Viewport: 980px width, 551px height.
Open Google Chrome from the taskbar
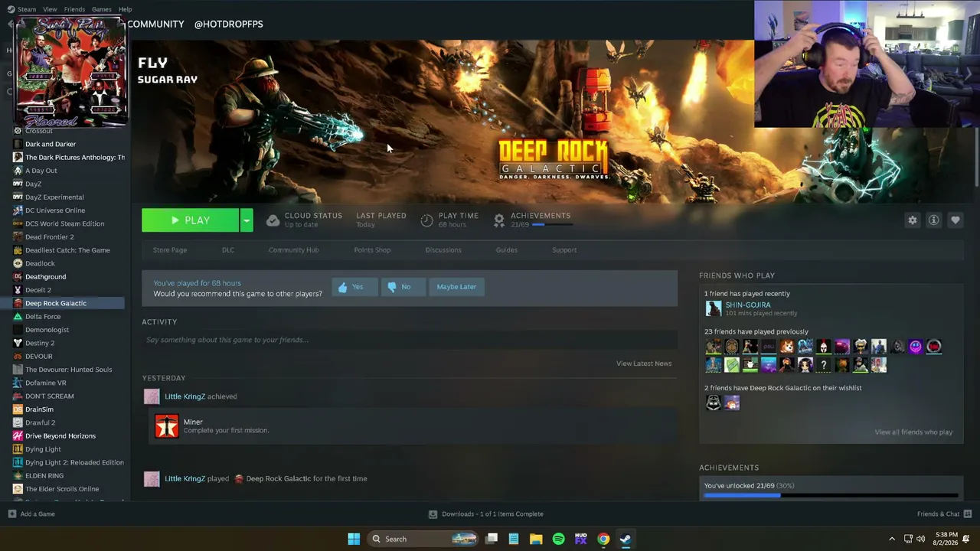[x=603, y=539]
